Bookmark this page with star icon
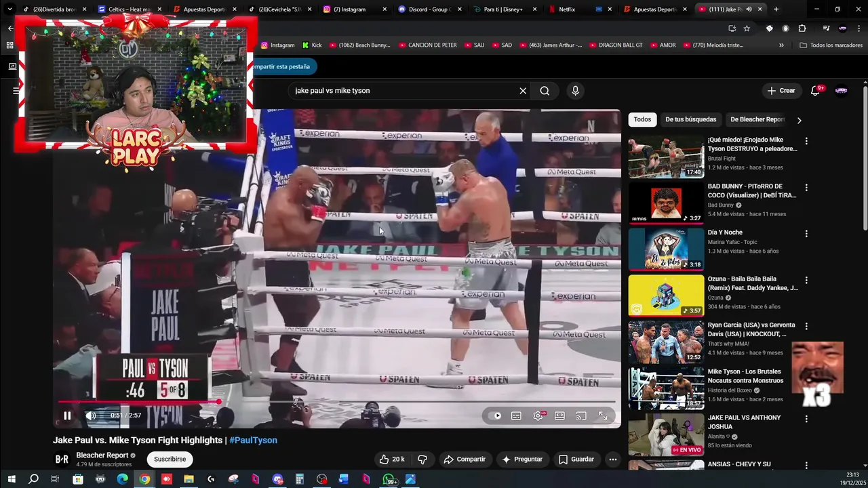Image resolution: width=868 pixels, height=488 pixels. (747, 28)
